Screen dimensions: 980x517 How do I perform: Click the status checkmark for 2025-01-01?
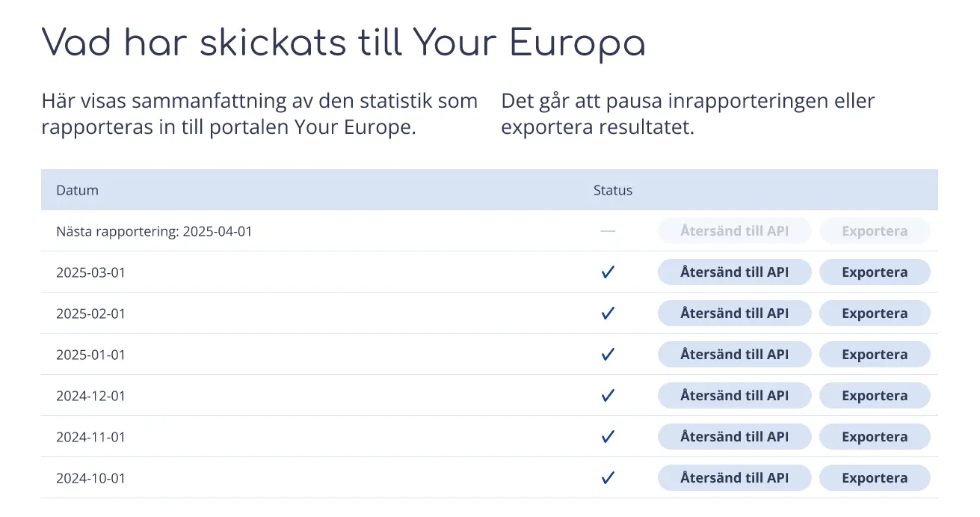pos(608,354)
